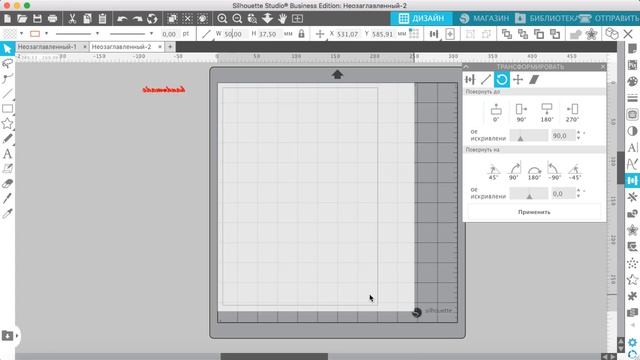
Task: Zoom out with the magnifier minus icon
Action: pyautogui.click(x=237, y=18)
